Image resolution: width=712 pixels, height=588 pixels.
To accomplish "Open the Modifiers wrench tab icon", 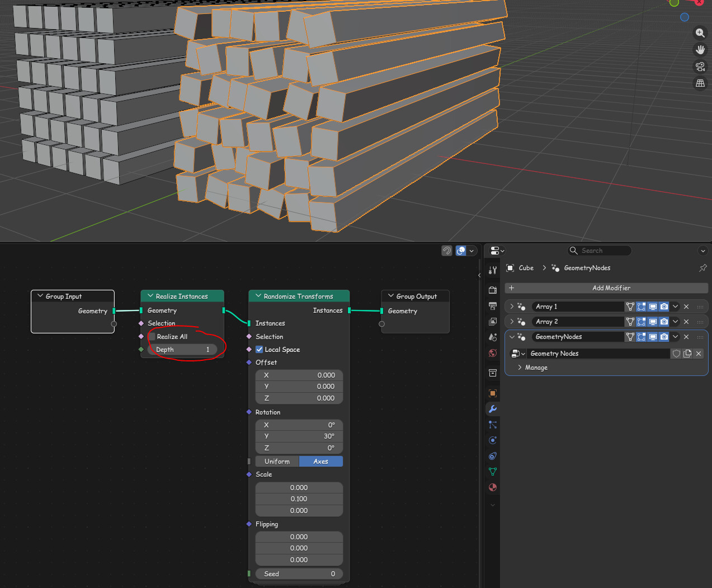I will coord(493,409).
